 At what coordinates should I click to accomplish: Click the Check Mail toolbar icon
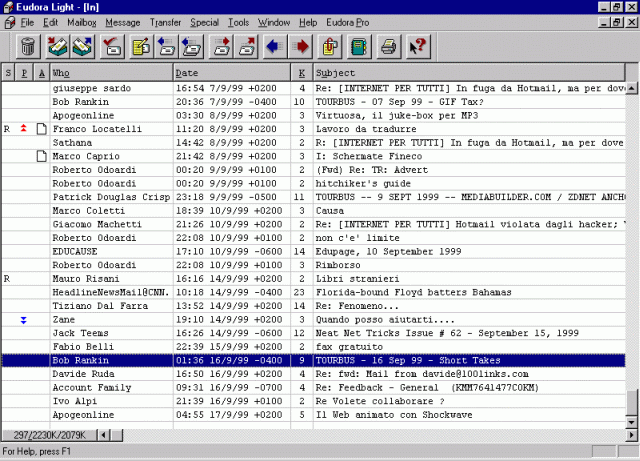[112, 47]
